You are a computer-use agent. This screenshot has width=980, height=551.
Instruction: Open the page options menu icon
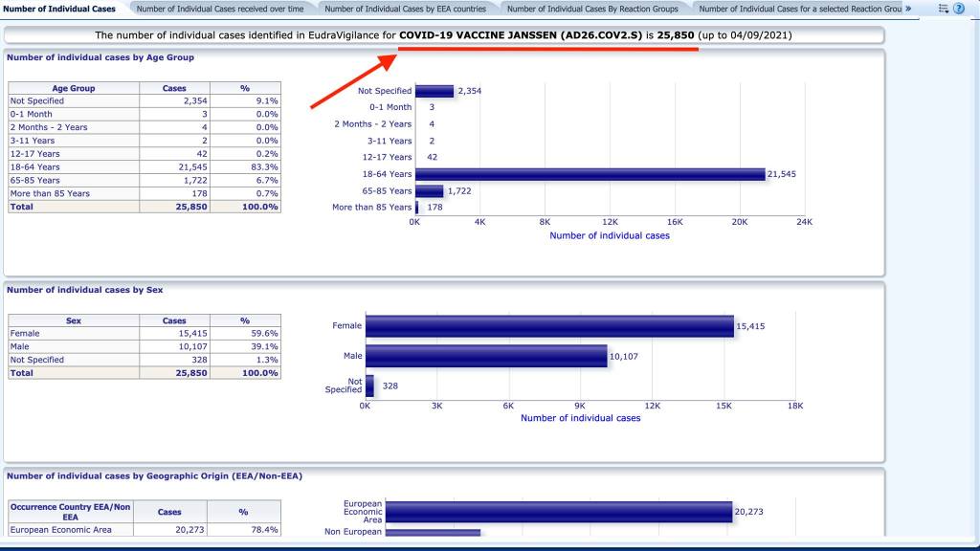944,9
